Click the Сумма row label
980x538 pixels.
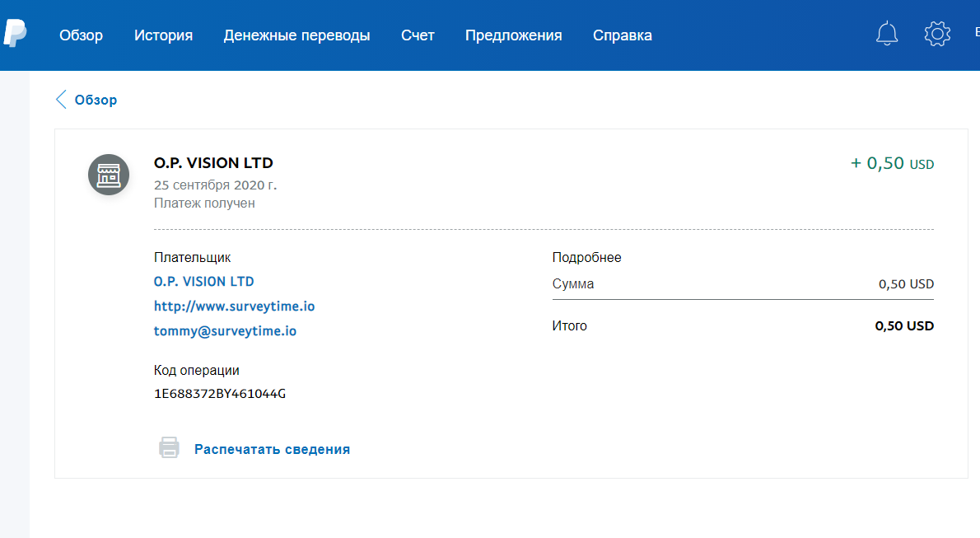point(572,284)
